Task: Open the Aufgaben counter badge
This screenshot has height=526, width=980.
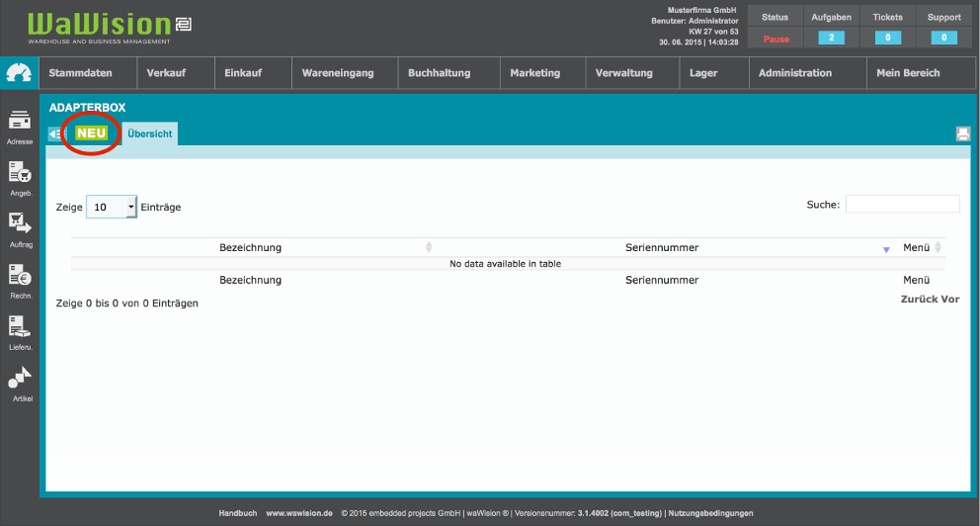Action: click(x=831, y=39)
